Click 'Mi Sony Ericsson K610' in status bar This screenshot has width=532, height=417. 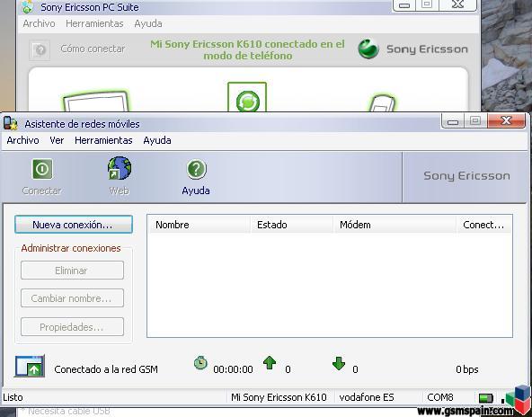[279, 397]
